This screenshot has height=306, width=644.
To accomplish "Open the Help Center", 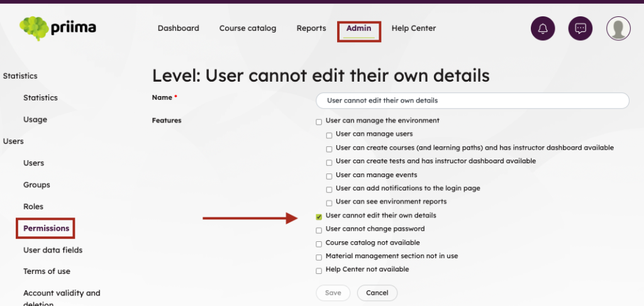I will [414, 28].
